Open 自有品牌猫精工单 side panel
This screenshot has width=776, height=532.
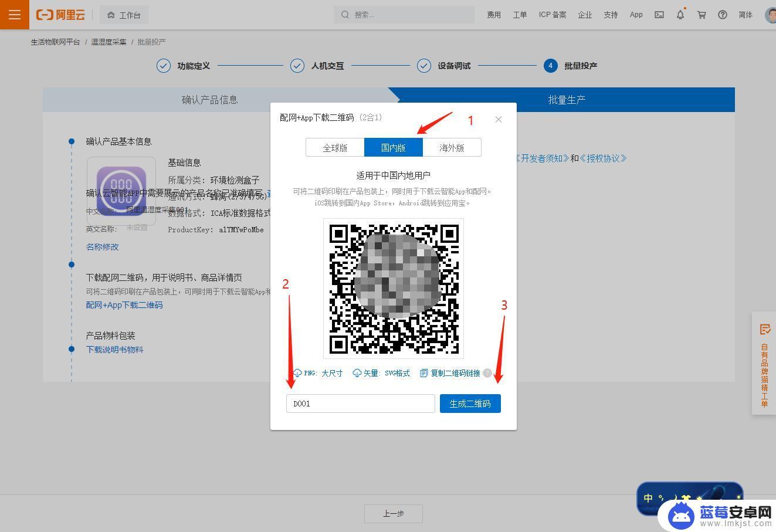(x=764, y=364)
